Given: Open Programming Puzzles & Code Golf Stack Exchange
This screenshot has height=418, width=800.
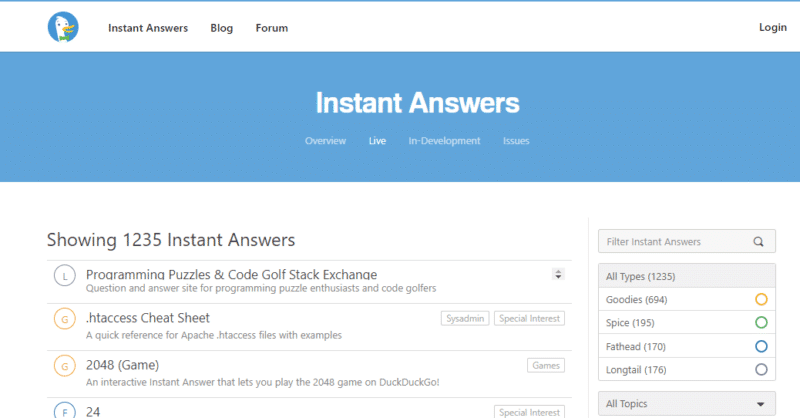Looking at the screenshot, I should [232, 274].
